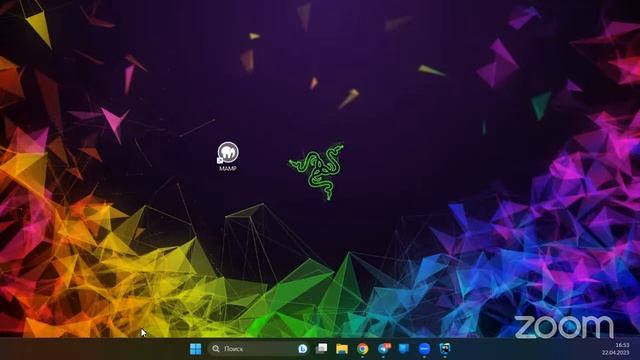This screenshot has height=360, width=640.
Task: Open the Windows Start menu
Action: point(196,349)
